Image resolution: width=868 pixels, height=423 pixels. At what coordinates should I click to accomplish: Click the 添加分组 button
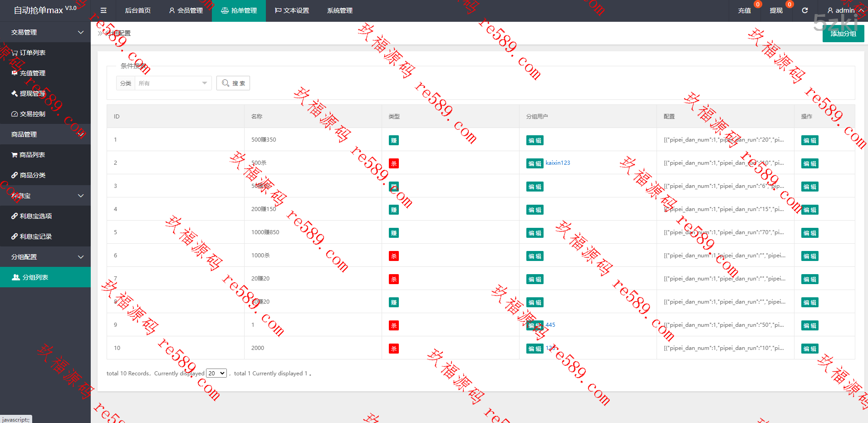coord(843,34)
